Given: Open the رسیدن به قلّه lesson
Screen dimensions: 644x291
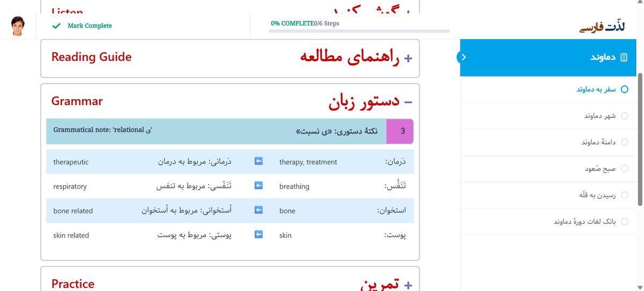Looking at the screenshot, I should coord(596,195).
